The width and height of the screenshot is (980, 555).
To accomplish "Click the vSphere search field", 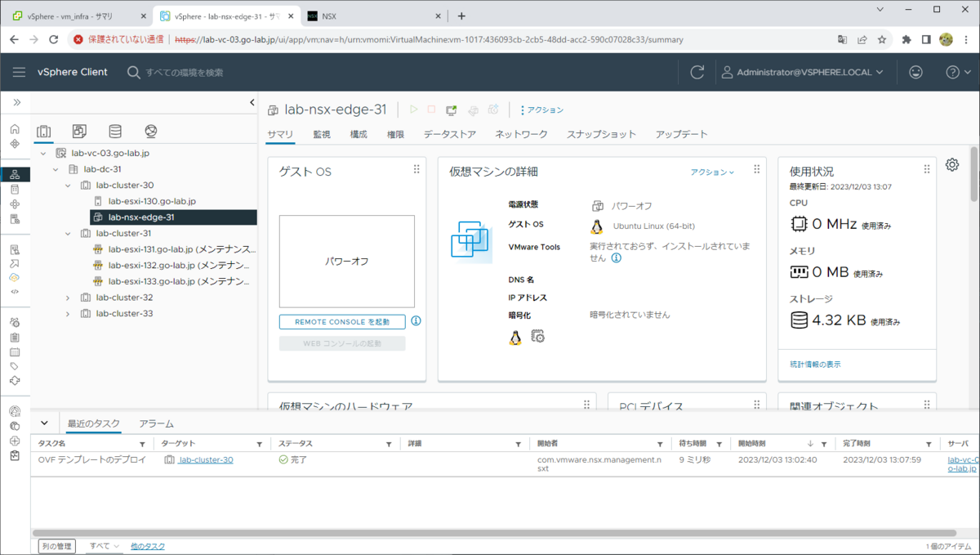I will pos(185,73).
